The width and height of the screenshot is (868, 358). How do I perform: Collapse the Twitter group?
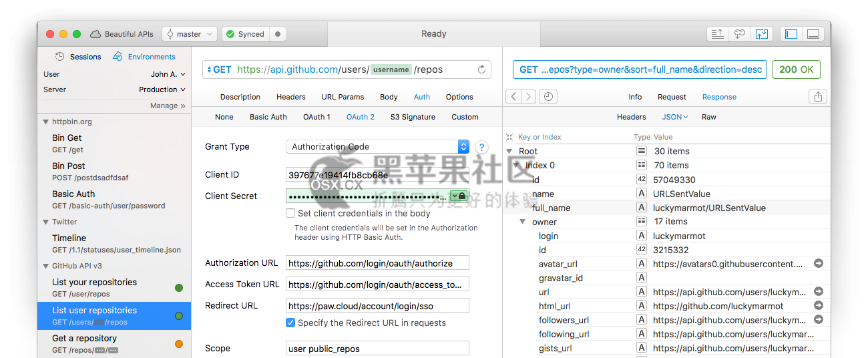pos(46,222)
